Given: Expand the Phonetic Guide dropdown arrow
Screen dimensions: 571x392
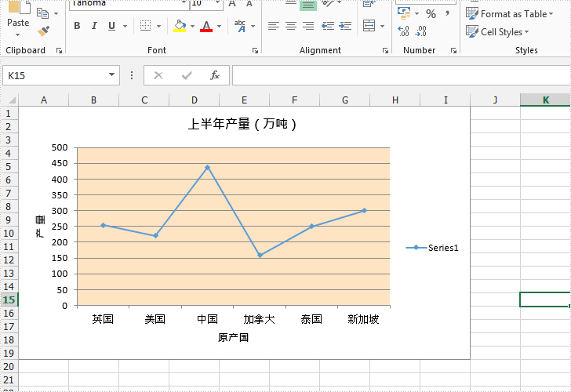Looking at the screenshot, I should (253, 26).
